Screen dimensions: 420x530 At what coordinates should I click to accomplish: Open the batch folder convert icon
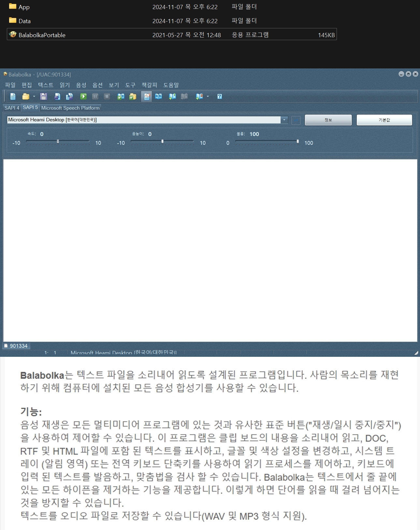133,97
